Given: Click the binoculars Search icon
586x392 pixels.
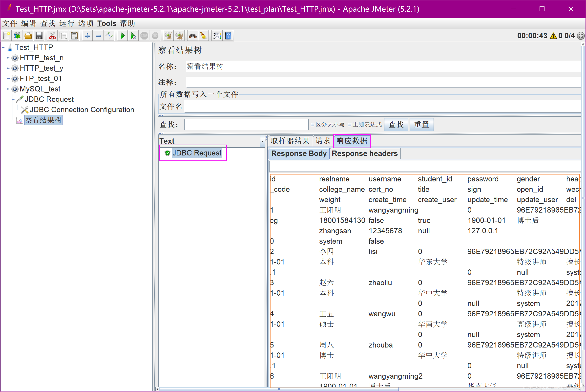Looking at the screenshot, I should (192, 36).
